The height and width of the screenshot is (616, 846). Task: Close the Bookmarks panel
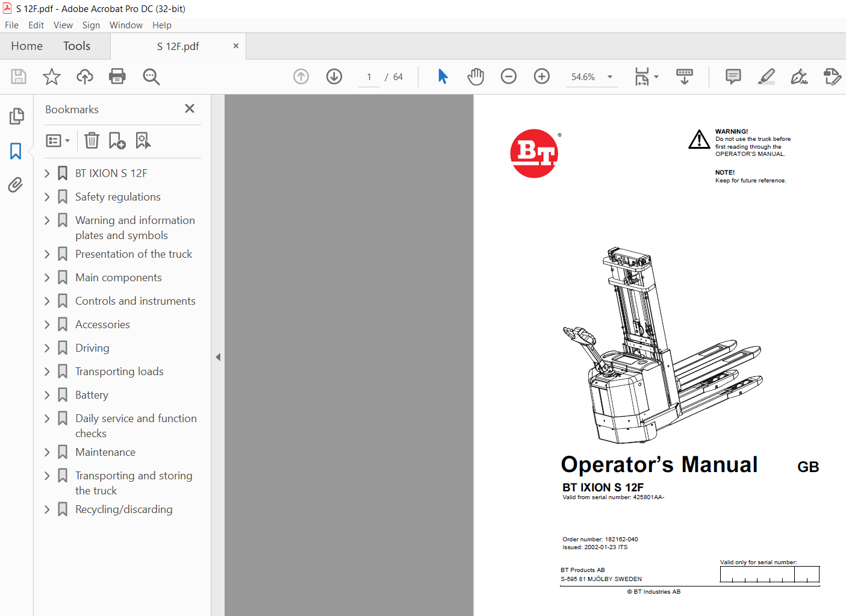click(190, 108)
